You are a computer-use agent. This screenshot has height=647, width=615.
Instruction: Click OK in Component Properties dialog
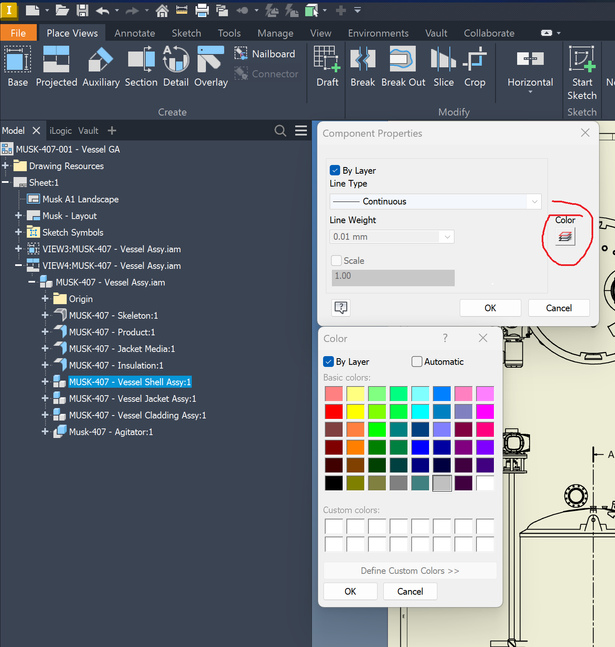(490, 308)
